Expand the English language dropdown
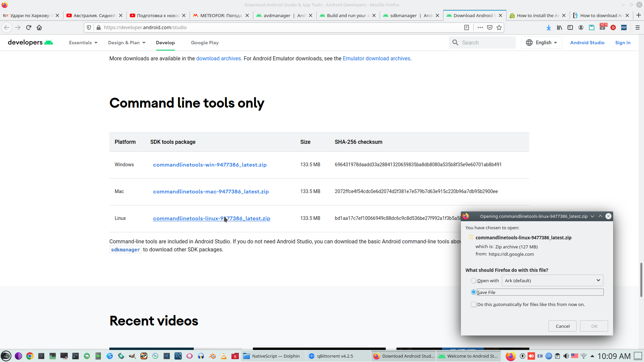 (x=542, y=43)
